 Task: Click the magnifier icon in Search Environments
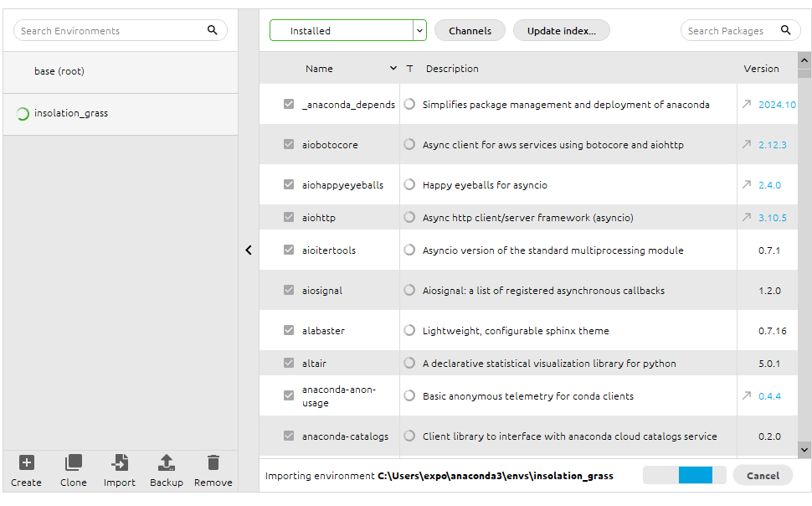click(213, 30)
